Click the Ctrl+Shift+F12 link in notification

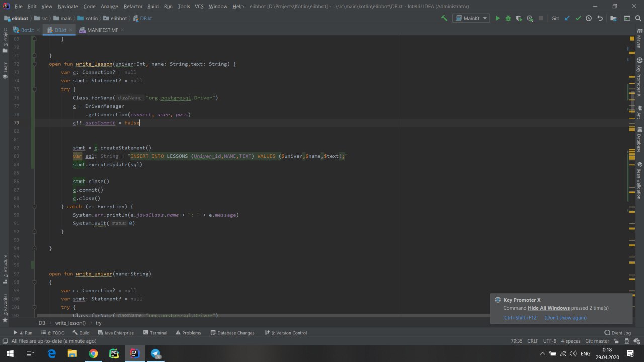click(x=520, y=318)
